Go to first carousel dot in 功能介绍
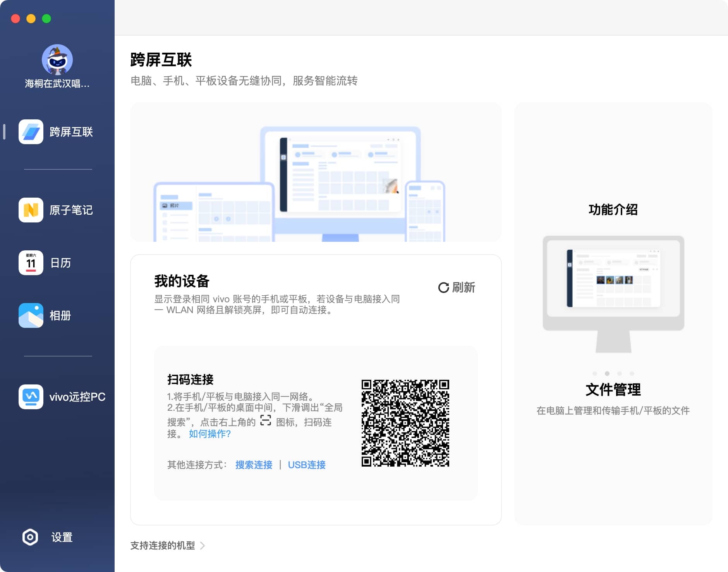 click(595, 374)
